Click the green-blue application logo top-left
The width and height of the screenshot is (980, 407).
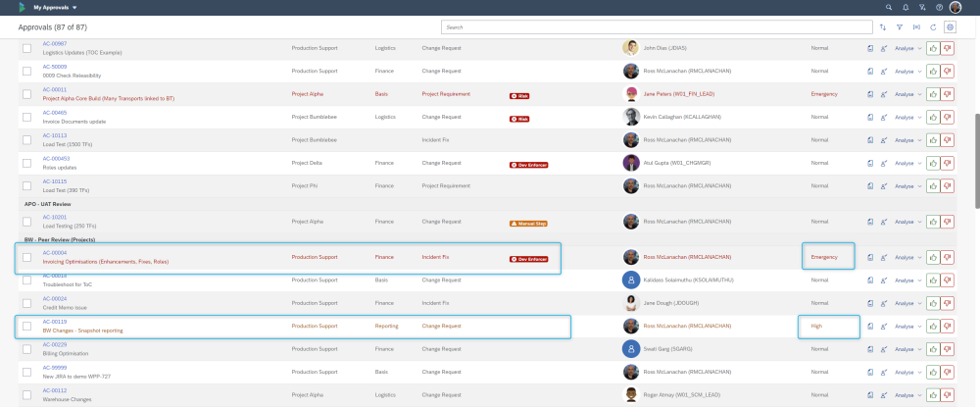click(22, 8)
